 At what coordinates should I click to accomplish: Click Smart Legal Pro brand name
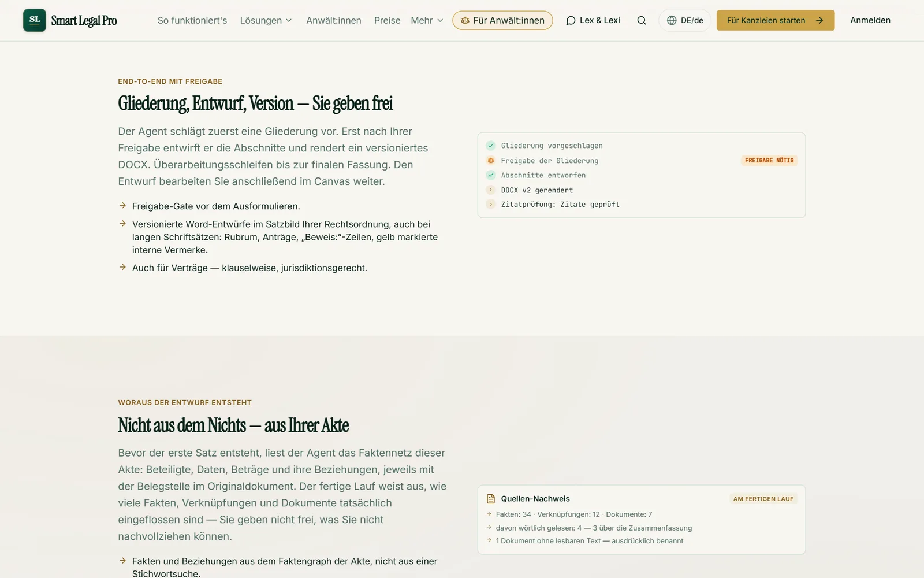pyautogui.click(x=84, y=21)
